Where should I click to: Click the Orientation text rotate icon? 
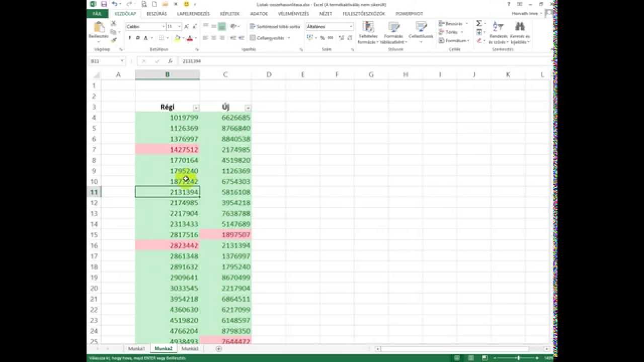pos(234,27)
